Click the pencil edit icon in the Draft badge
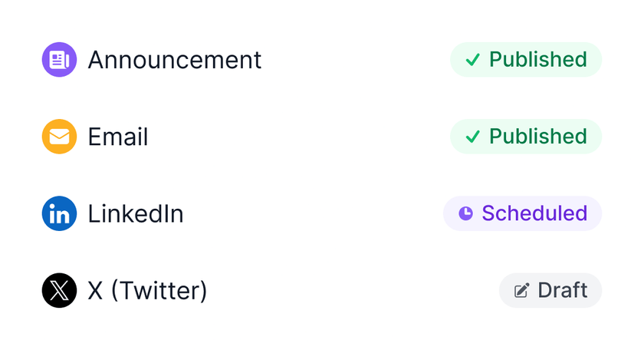 coord(521,290)
